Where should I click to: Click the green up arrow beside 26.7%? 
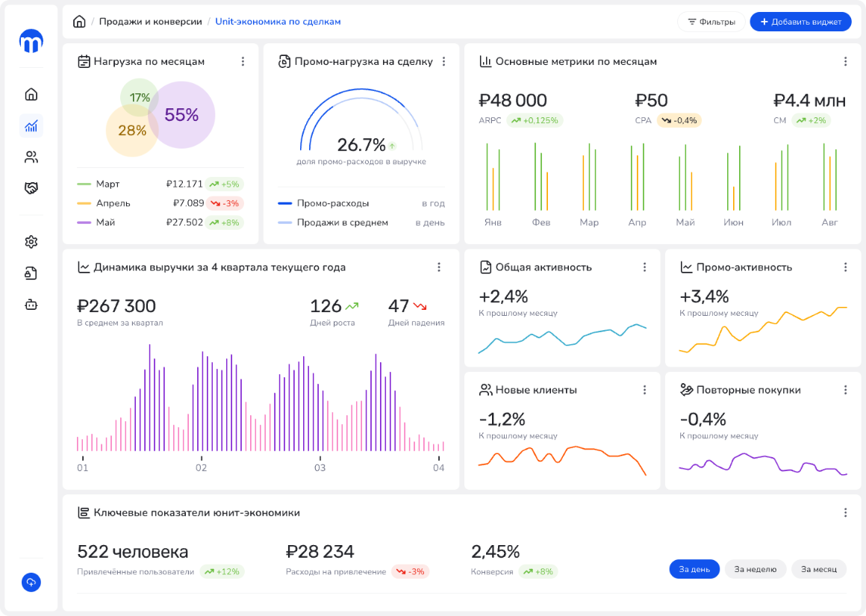392,146
